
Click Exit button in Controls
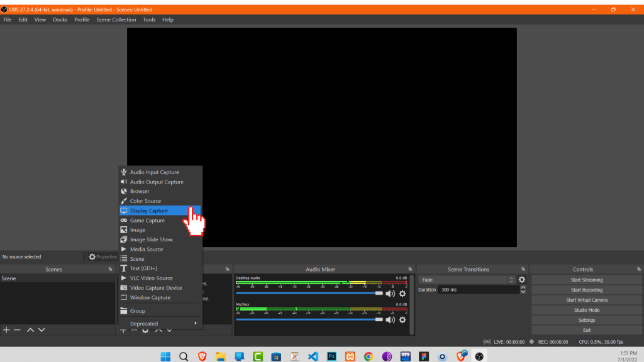pyautogui.click(x=587, y=330)
